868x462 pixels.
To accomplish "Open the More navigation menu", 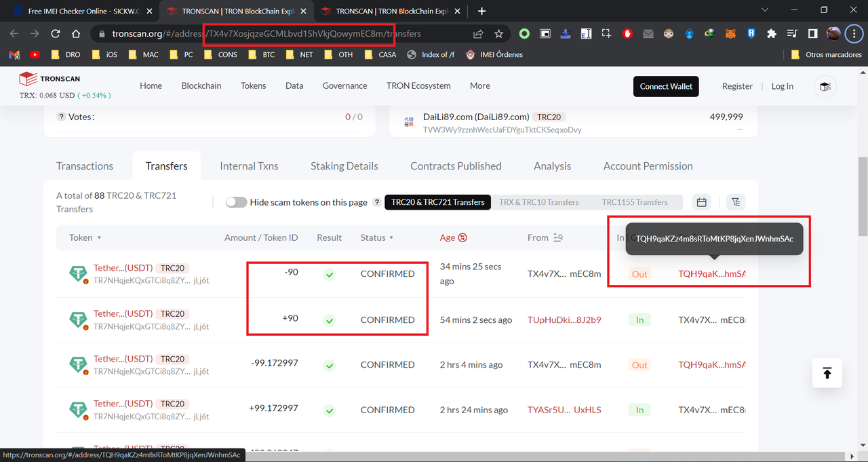I will click(x=480, y=85).
